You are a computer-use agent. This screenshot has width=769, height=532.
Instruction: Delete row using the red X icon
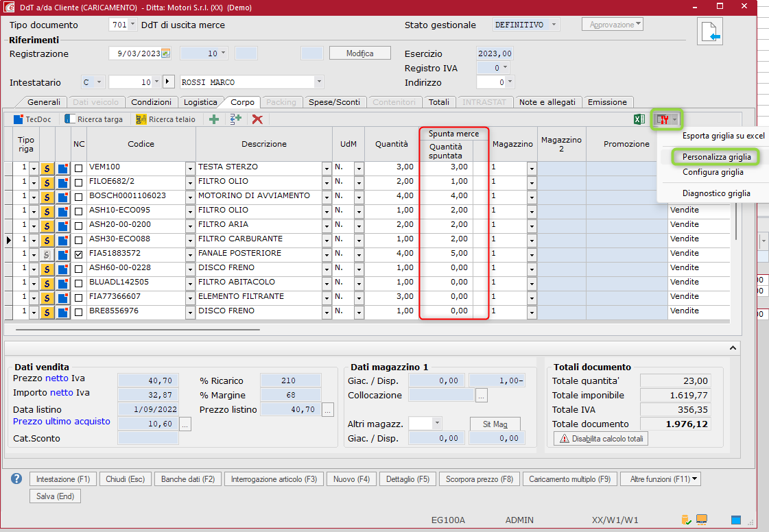(257, 119)
